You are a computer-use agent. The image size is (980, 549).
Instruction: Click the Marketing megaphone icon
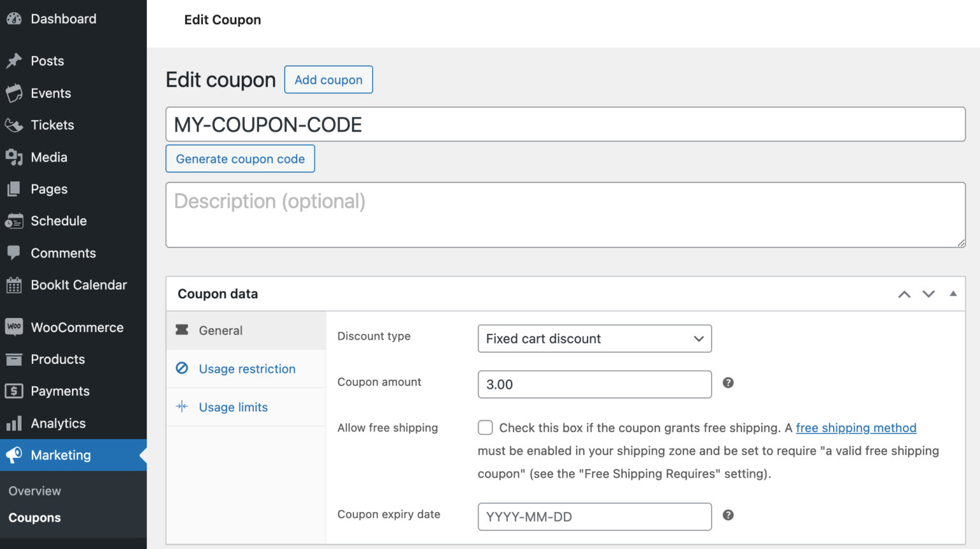point(14,455)
